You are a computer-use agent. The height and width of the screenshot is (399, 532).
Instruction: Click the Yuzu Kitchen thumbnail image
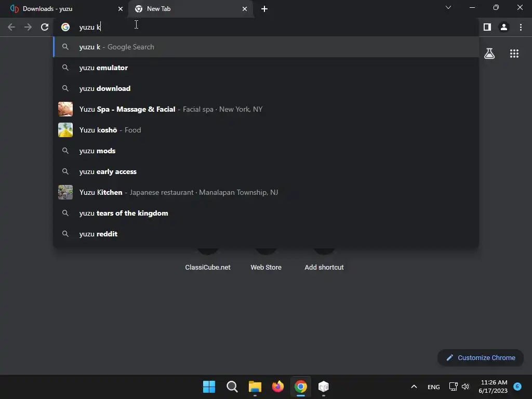pyautogui.click(x=65, y=192)
